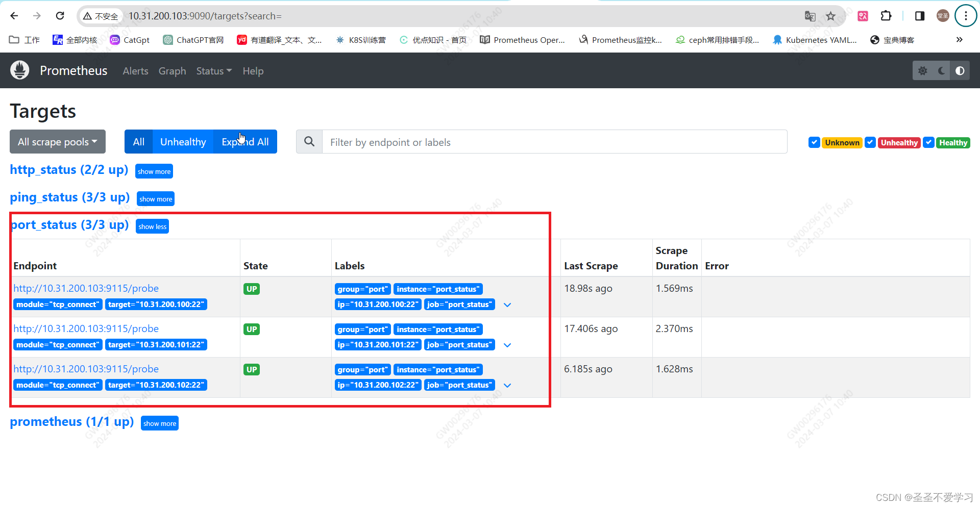Image resolution: width=980 pixels, height=507 pixels.
Task: Focus the Filter by endpoint or labels field
Action: point(554,142)
